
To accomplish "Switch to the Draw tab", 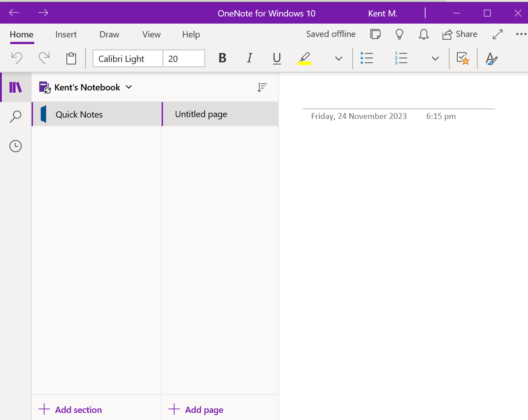I will 110,34.
